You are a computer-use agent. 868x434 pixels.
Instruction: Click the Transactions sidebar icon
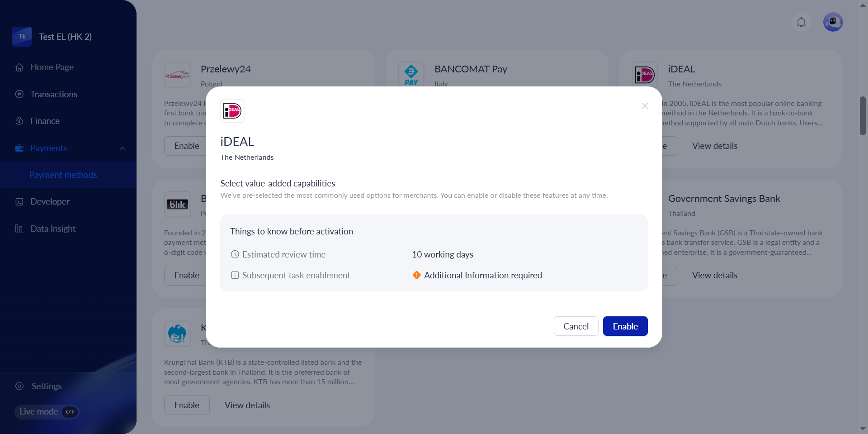[19, 94]
